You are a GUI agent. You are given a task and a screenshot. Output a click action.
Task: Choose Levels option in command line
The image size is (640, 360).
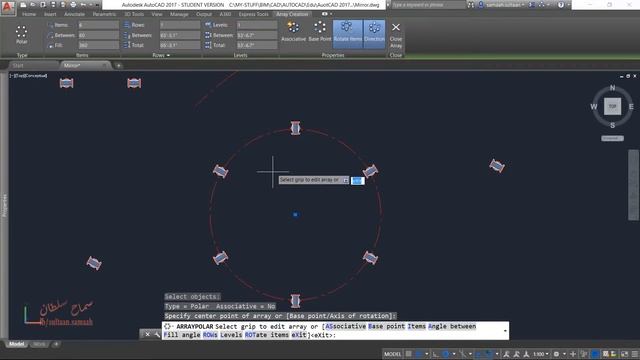(231, 335)
